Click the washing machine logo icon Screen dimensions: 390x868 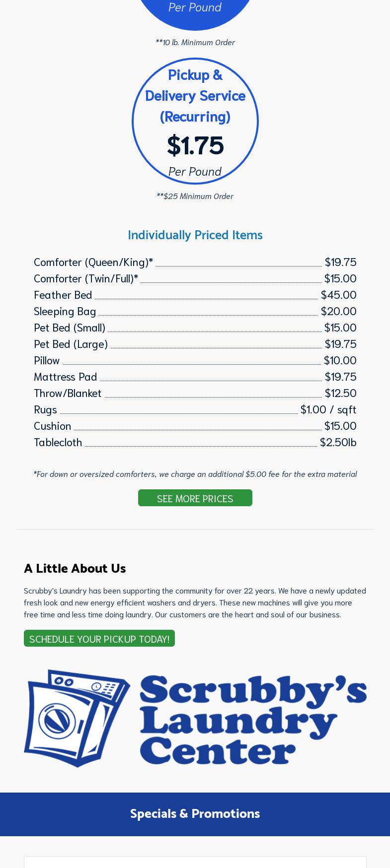(x=77, y=718)
